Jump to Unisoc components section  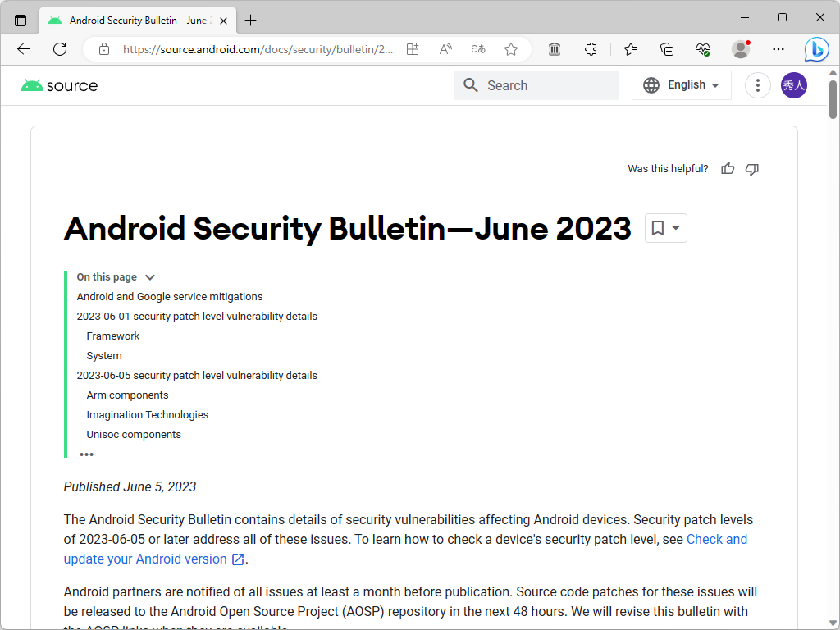pos(134,434)
